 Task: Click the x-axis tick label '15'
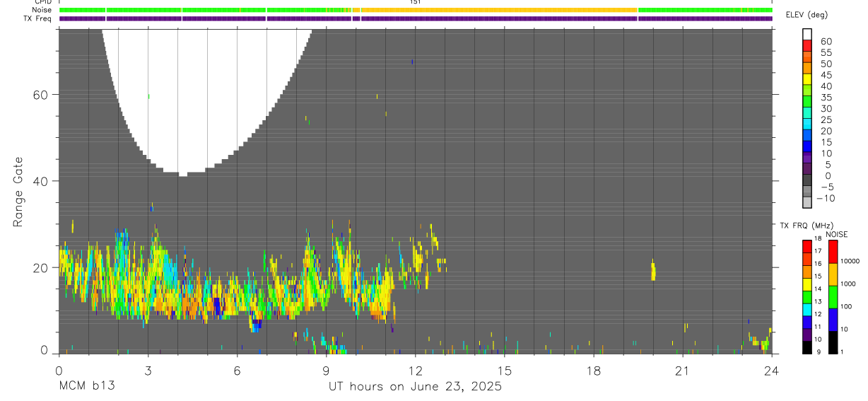coord(504,371)
